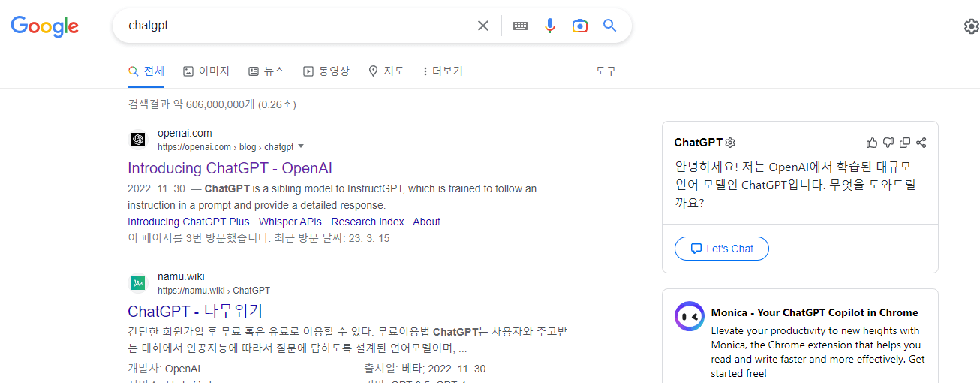Image resolution: width=980 pixels, height=383 pixels.
Task: Switch to the 동영상 tab
Action: click(x=326, y=71)
